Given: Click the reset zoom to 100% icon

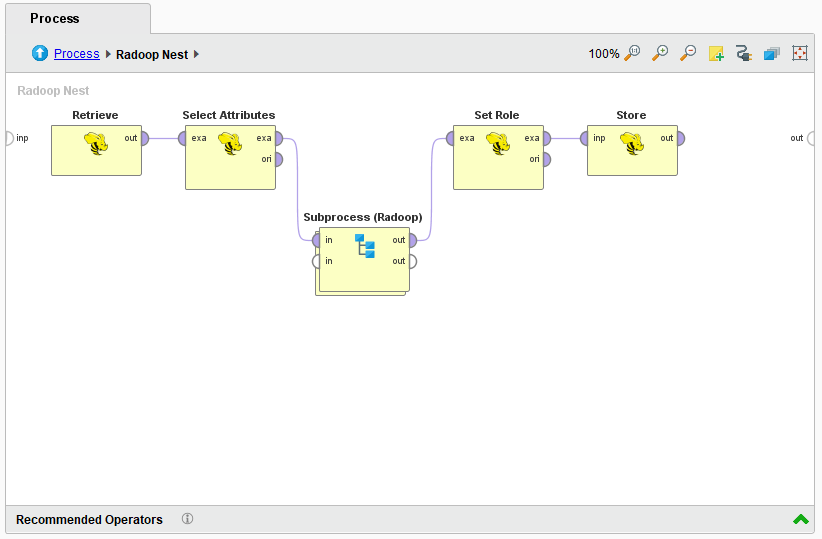Looking at the screenshot, I should click(632, 53).
